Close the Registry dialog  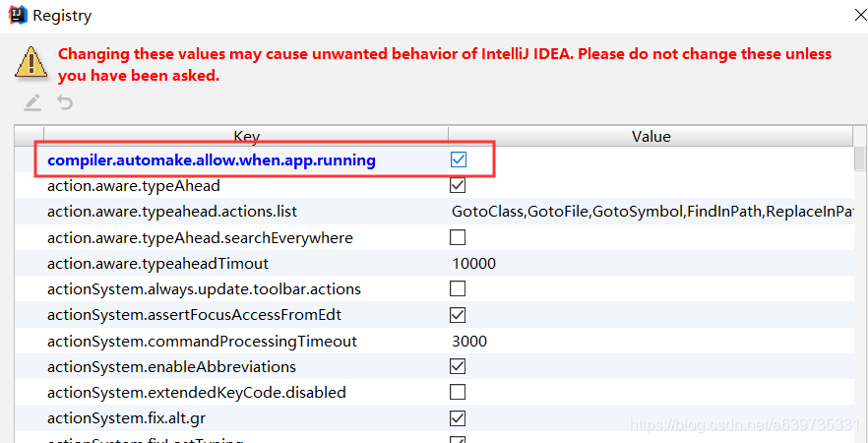click(x=861, y=15)
